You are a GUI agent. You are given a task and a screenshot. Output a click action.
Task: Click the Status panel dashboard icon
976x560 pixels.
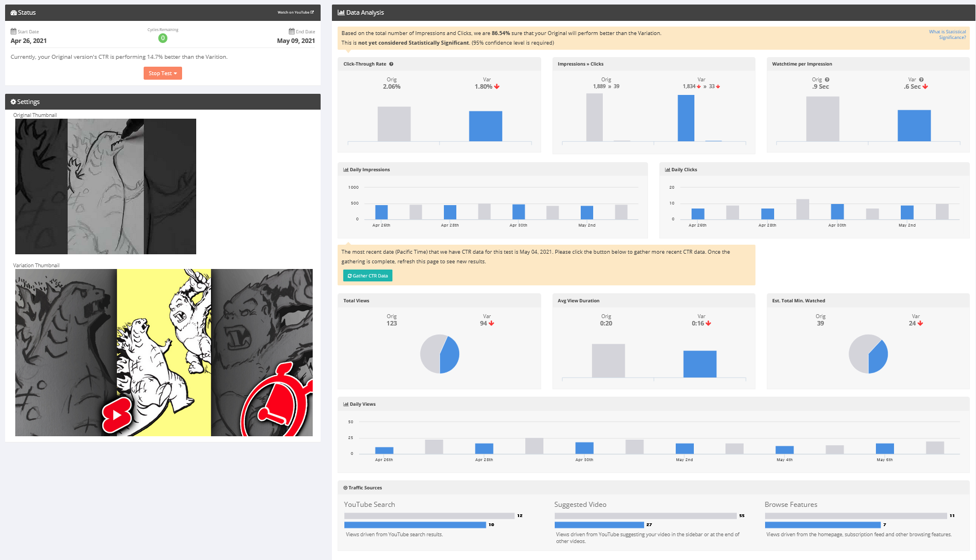tap(14, 12)
